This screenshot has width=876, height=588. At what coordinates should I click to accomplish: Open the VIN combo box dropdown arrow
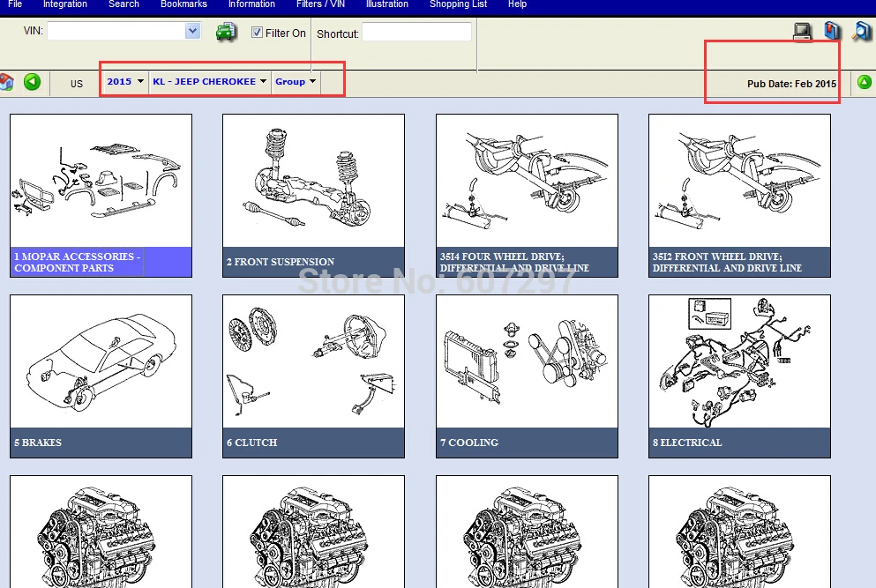pos(192,31)
